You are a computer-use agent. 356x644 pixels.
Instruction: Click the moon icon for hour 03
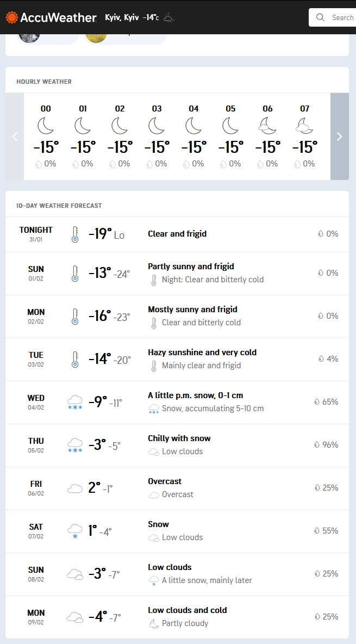[x=157, y=126]
